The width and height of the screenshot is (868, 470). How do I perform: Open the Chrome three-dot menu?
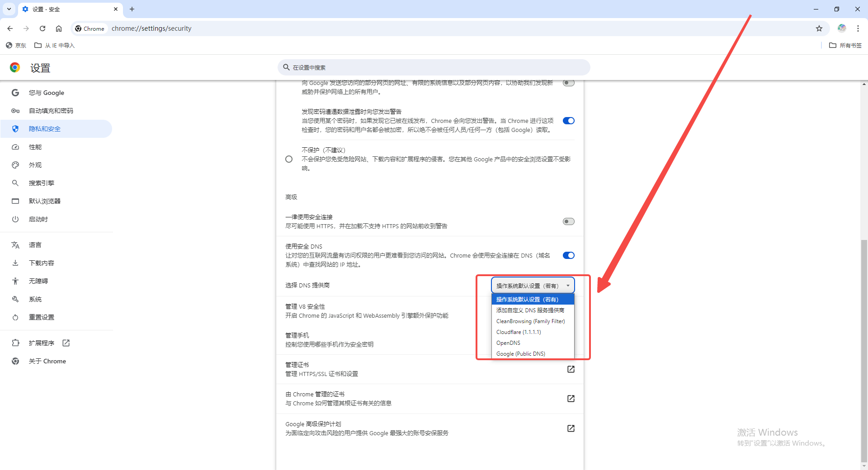[x=858, y=28]
